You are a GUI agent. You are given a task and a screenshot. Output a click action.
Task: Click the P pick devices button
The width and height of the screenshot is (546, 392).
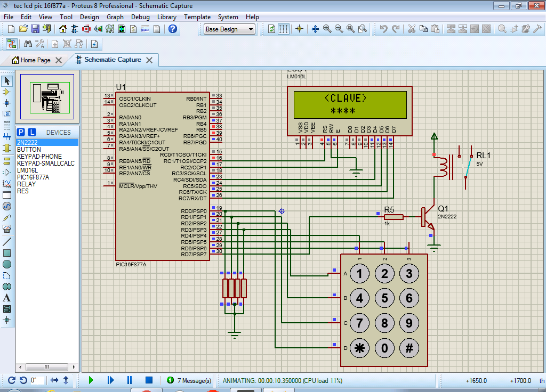pos(21,132)
